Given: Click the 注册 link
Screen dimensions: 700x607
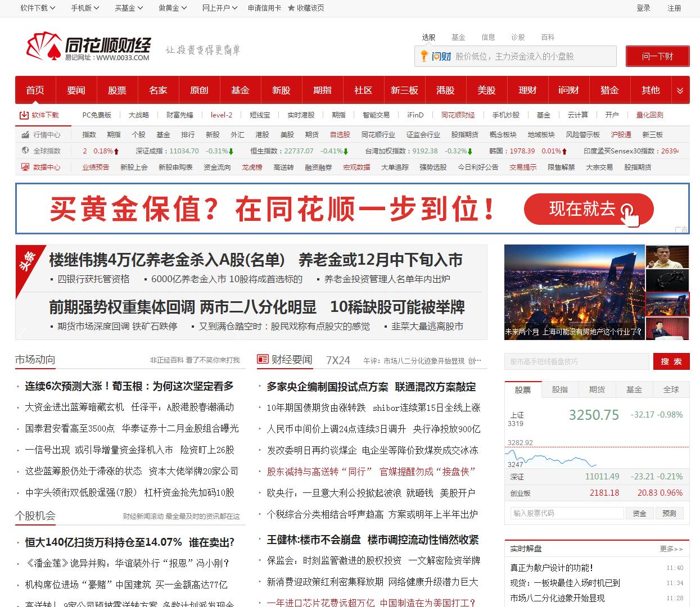Looking at the screenshot, I should tap(674, 8).
